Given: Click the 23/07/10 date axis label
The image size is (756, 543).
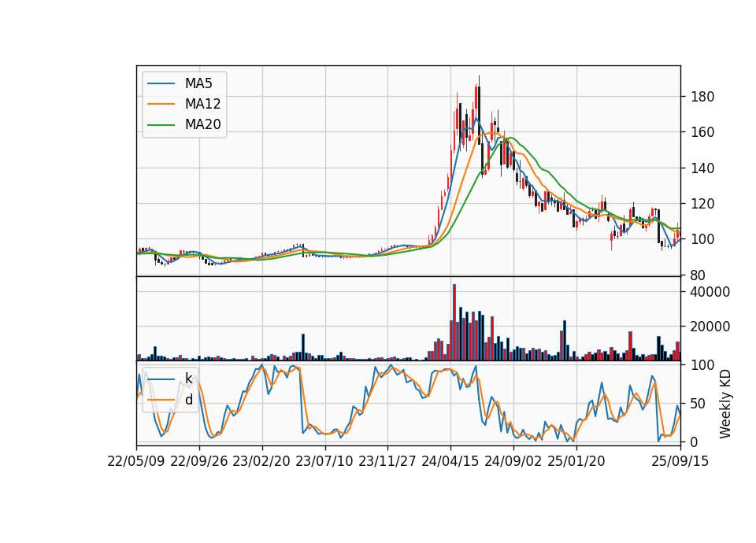Looking at the screenshot, I should [x=324, y=461].
